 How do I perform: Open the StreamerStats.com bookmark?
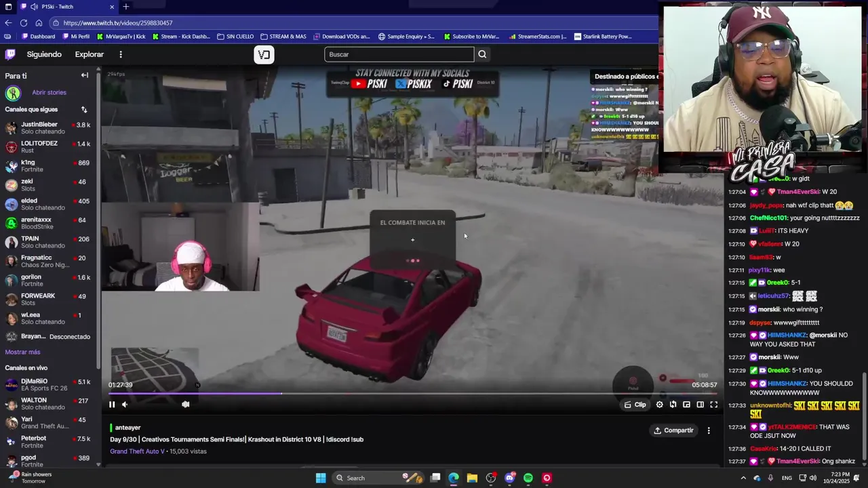pyautogui.click(x=538, y=37)
